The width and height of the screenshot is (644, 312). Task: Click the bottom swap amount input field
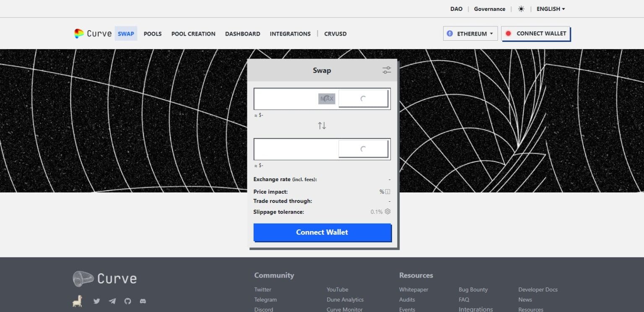[x=296, y=149]
